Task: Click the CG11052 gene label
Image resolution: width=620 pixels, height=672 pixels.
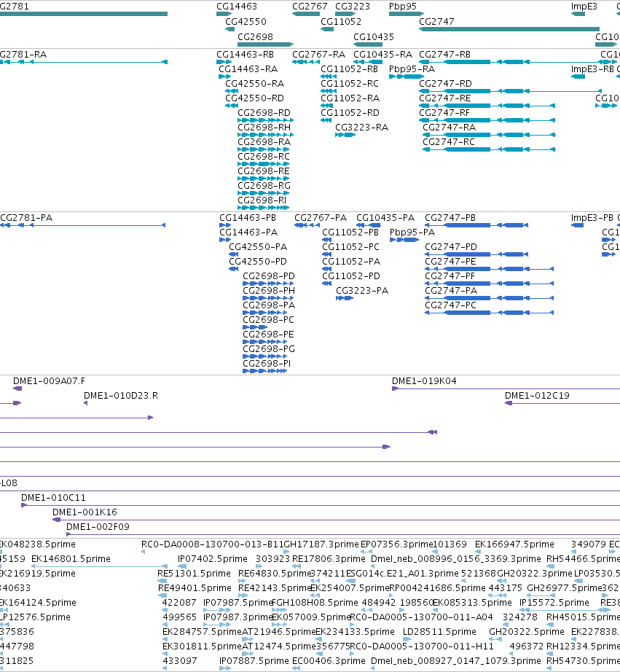Action: click(341, 21)
